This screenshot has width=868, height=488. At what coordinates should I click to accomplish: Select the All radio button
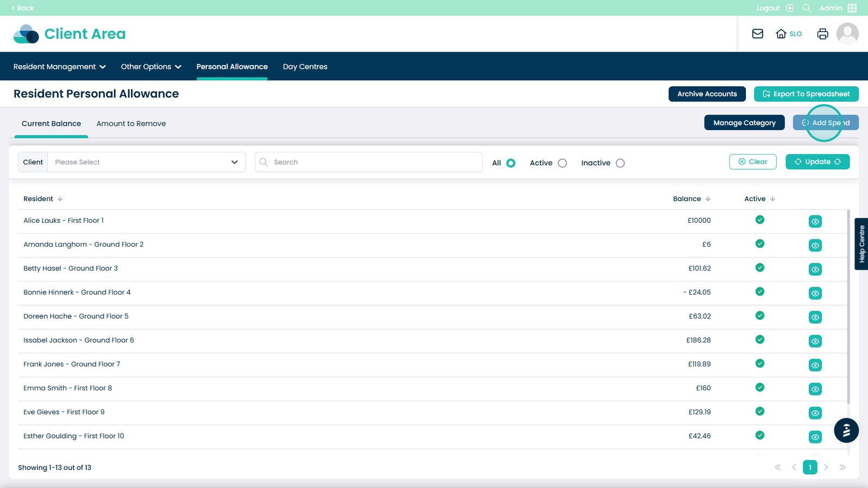(510, 163)
